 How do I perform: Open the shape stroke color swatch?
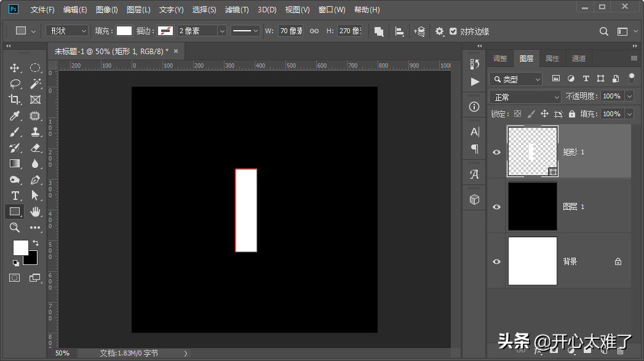(x=165, y=31)
